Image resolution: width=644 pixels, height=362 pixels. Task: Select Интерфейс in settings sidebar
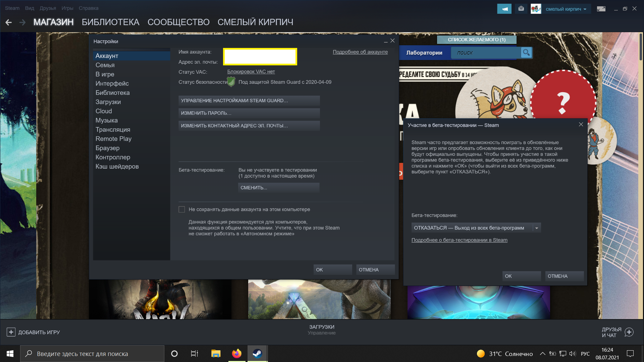(131, 83)
